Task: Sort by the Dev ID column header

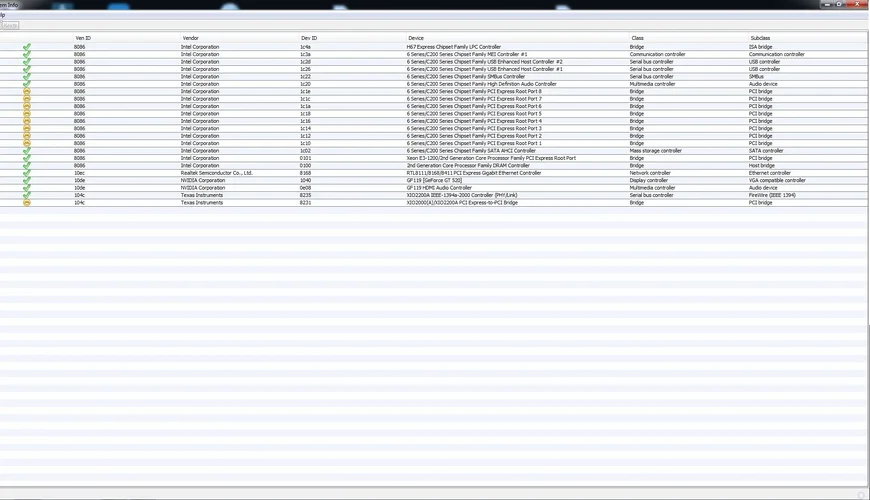Action: [309, 38]
